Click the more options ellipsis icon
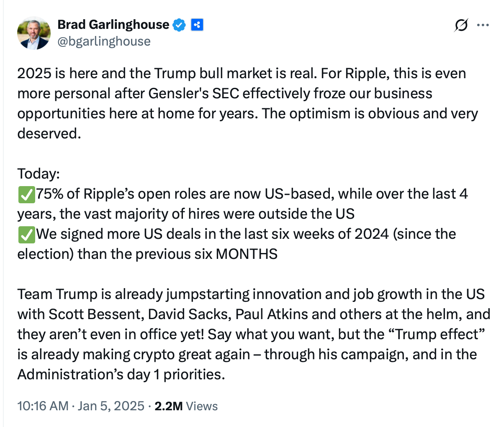 (482, 25)
